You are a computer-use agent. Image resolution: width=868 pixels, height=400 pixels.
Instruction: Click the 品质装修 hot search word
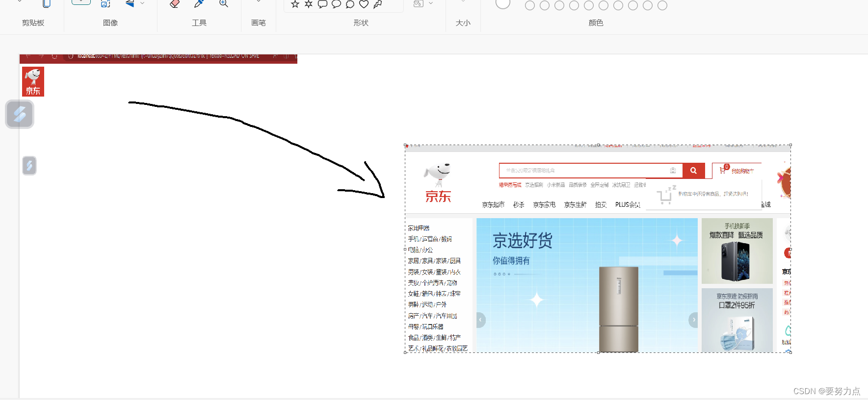pyautogui.click(x=578, y=185)
